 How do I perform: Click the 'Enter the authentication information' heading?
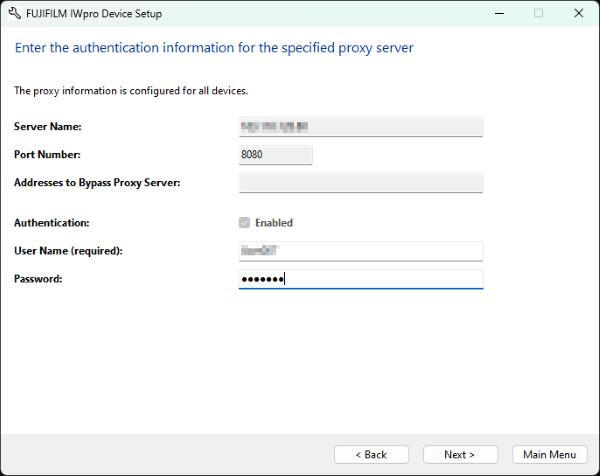[x=214, y=48]
